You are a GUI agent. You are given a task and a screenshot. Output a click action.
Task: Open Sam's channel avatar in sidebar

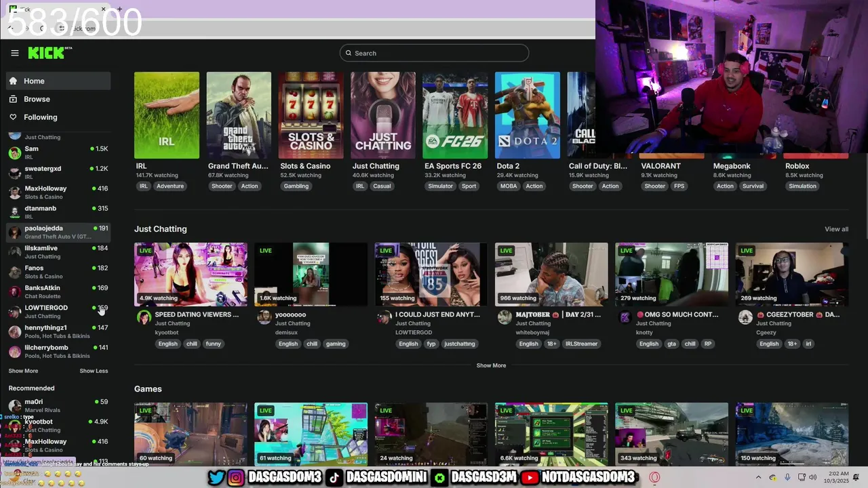pyautogui.click(x=14, y=152)
